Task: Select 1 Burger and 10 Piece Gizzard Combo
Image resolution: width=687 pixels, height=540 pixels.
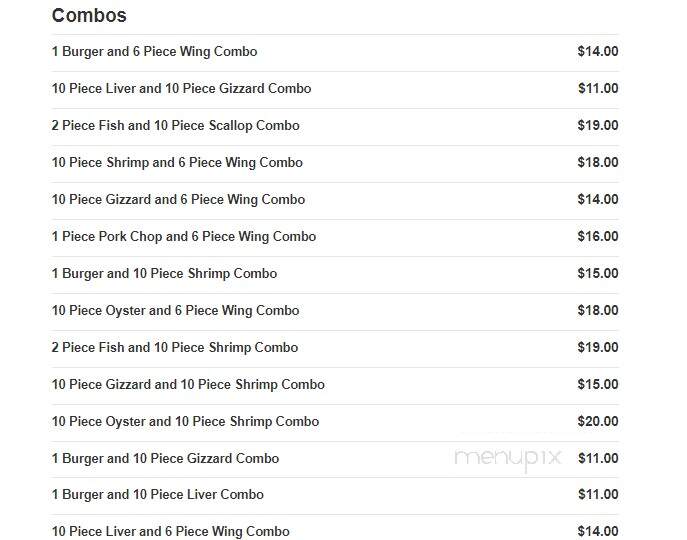Action: click(335, 458)
